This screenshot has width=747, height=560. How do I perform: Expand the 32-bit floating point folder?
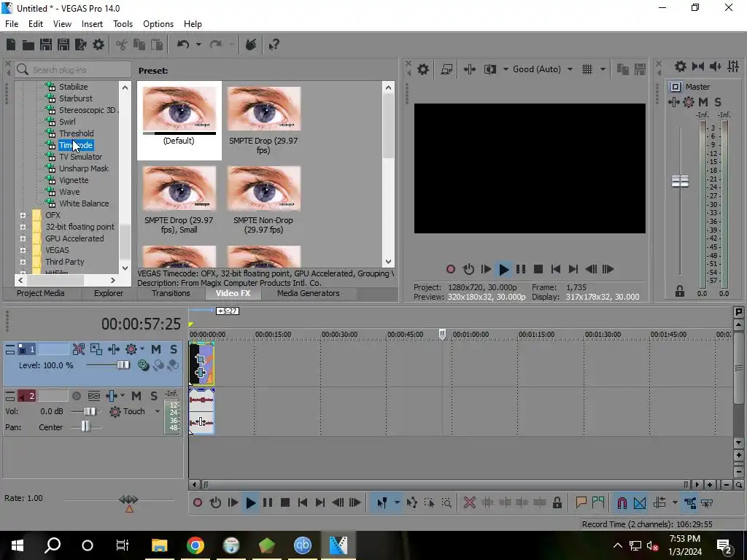[23, 227]
